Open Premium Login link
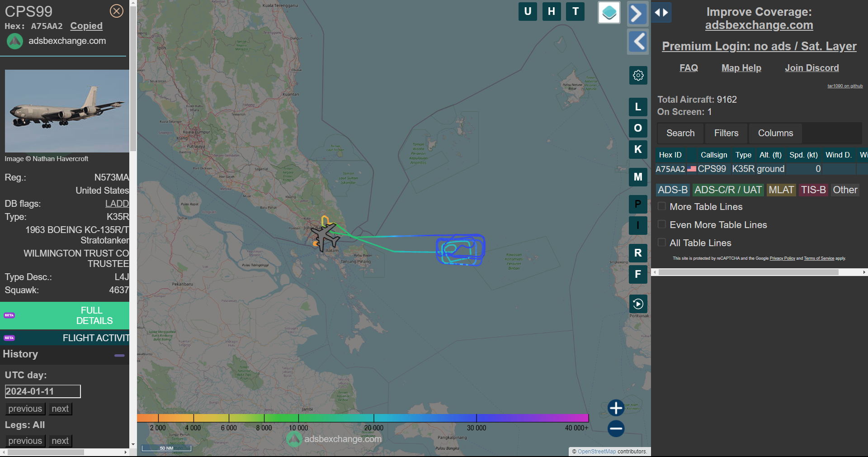 (x=759, y=46)
